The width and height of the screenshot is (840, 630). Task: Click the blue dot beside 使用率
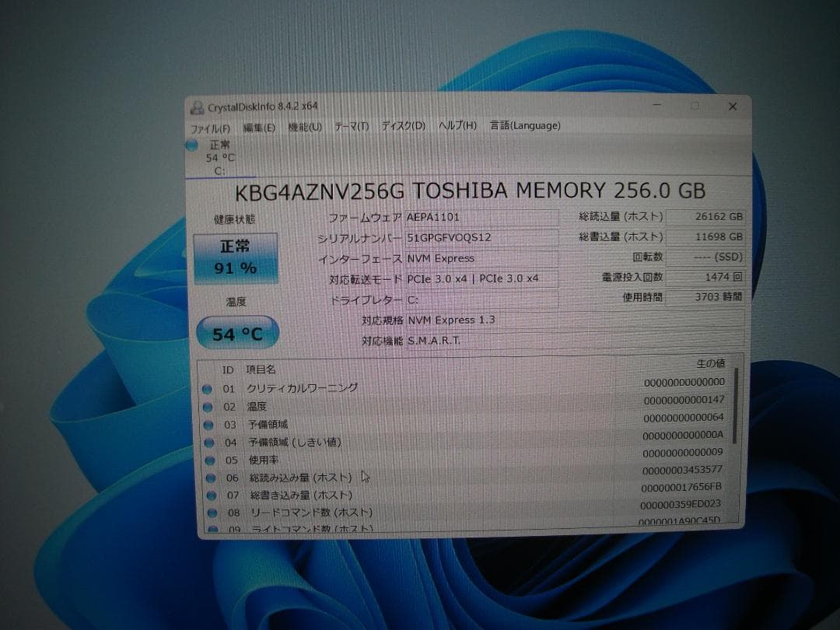(x=208, y=460)
